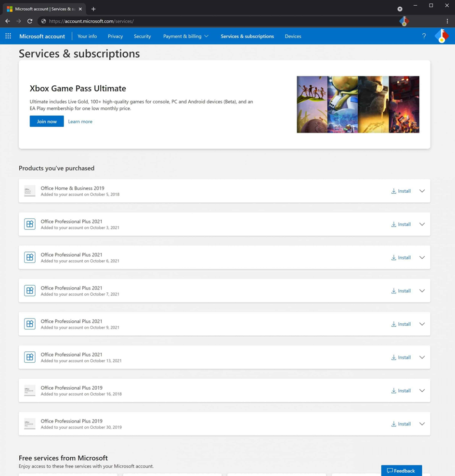455x476 pixels.
Task: Open browser three-dot menu
Action: (x=447, y=21)
